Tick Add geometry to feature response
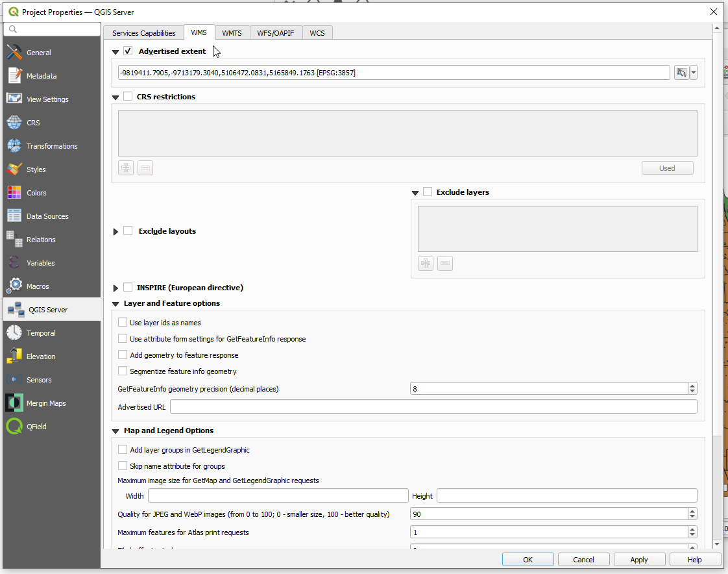The image size is (728, 574). point(123,355)
